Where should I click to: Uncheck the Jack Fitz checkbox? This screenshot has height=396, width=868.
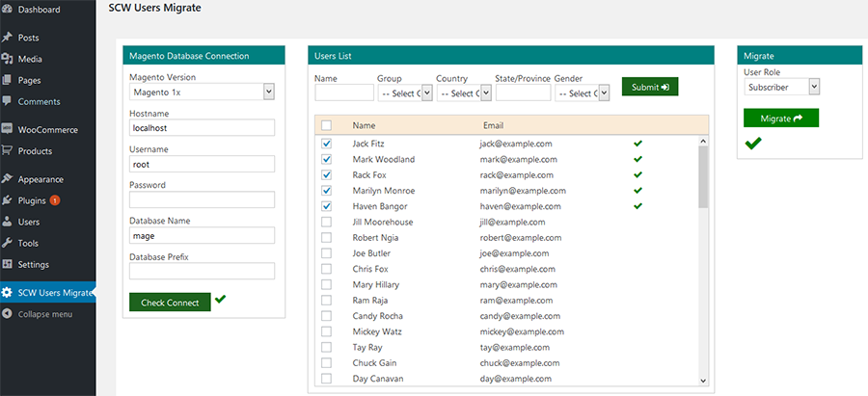click(326, 144)
